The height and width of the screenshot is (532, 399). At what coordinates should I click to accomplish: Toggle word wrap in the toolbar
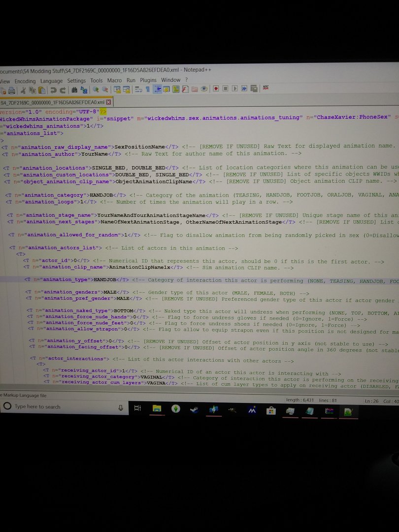pos(138,89)
